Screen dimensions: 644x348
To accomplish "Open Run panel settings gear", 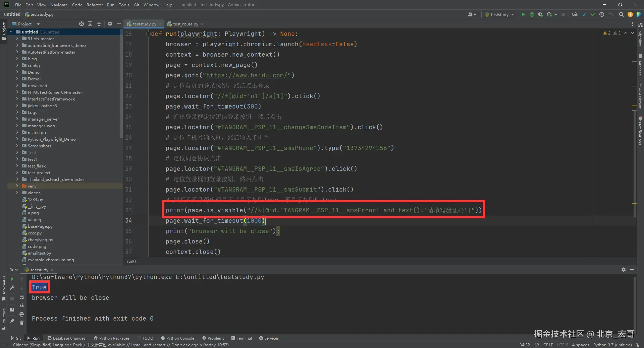I will 623,270.
